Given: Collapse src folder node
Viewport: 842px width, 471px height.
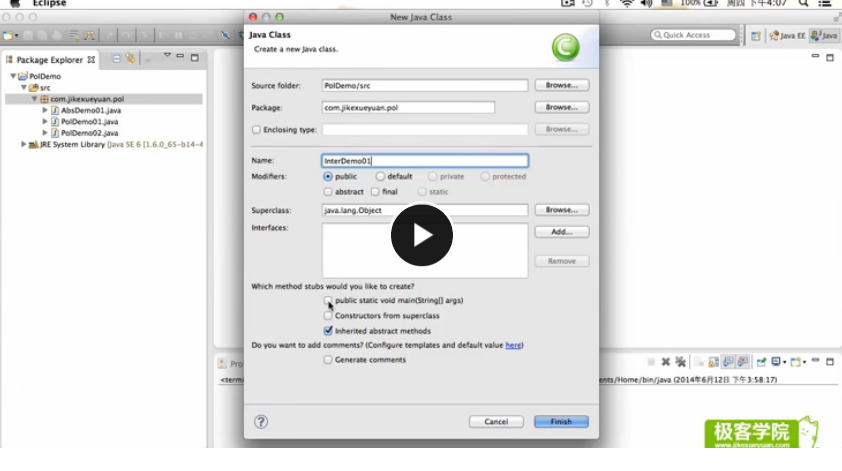Looking at the screenshot, I should click(x=24, y=88).
